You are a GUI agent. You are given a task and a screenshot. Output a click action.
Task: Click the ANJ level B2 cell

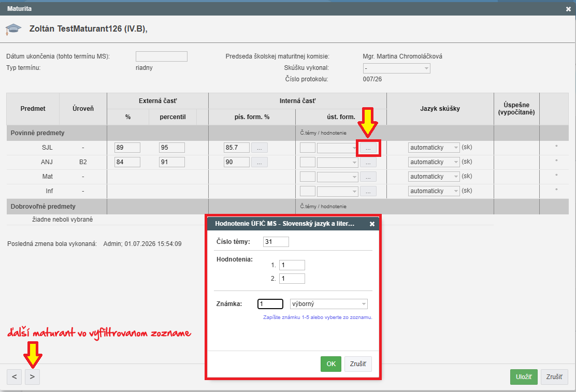(83, 162)
